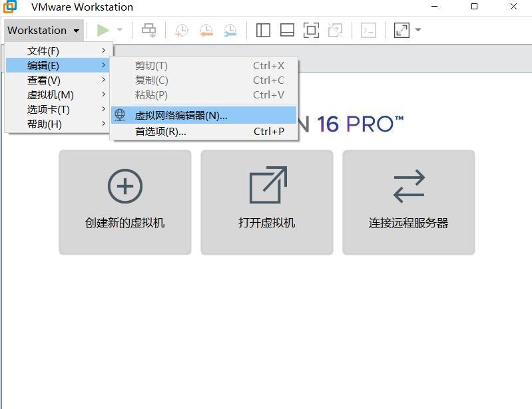Click the 创建新的虚拟机 tile
Viewport: 532px width, 409px height.
[125, 202]
